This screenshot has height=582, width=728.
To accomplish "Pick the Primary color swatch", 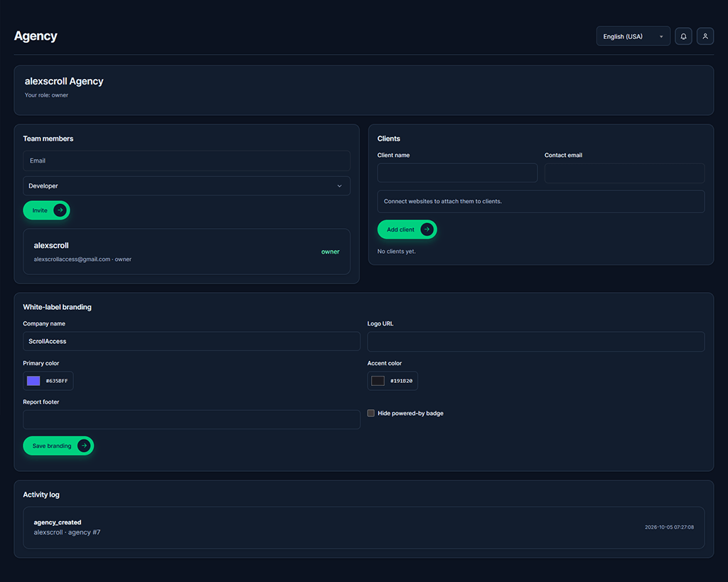I will coord(33,381).
